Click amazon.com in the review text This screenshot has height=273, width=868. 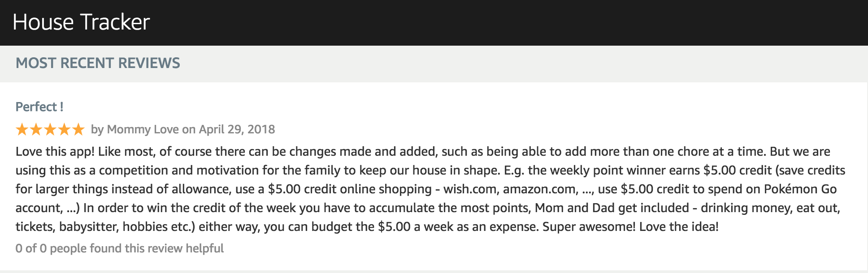coord(541,189)
